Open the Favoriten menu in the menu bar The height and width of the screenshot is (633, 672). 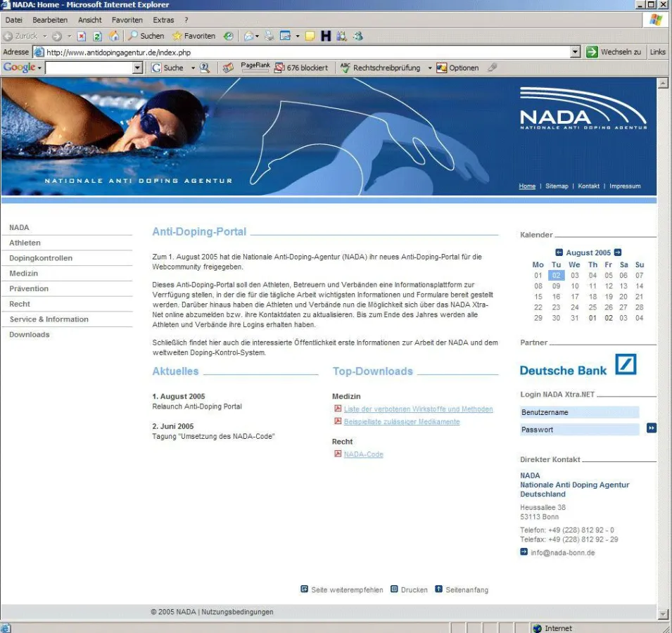[x=127, y=20]
